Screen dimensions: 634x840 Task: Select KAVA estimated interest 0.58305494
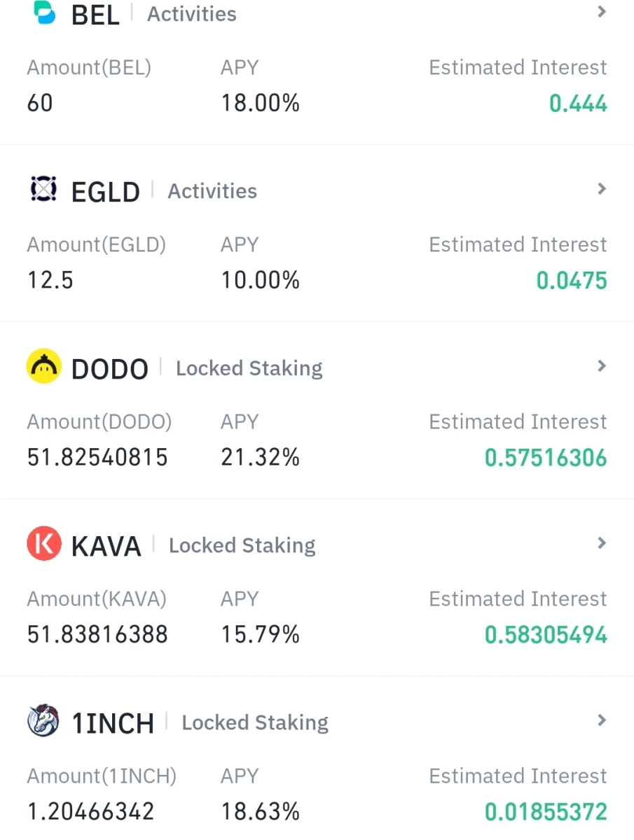(546, 635)
